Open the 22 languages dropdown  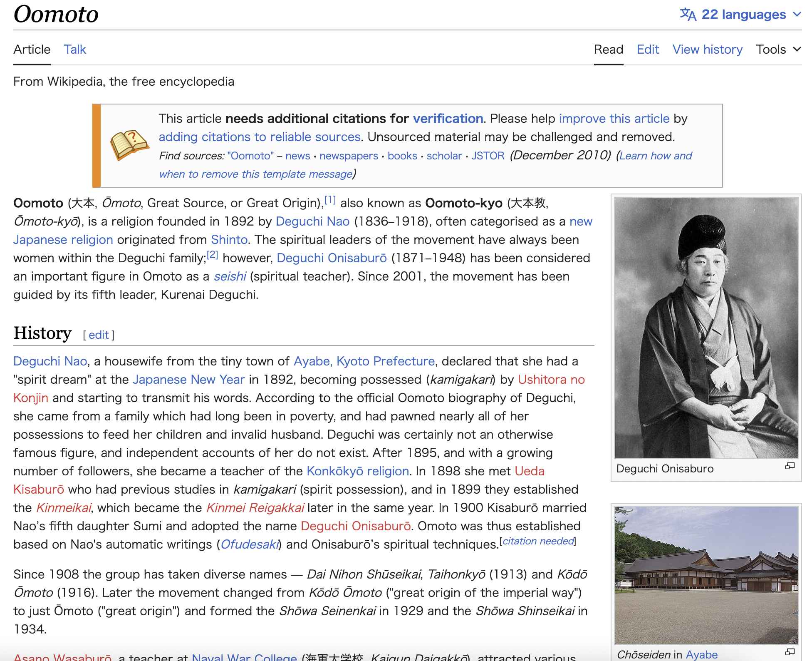[x=740, y=15]
